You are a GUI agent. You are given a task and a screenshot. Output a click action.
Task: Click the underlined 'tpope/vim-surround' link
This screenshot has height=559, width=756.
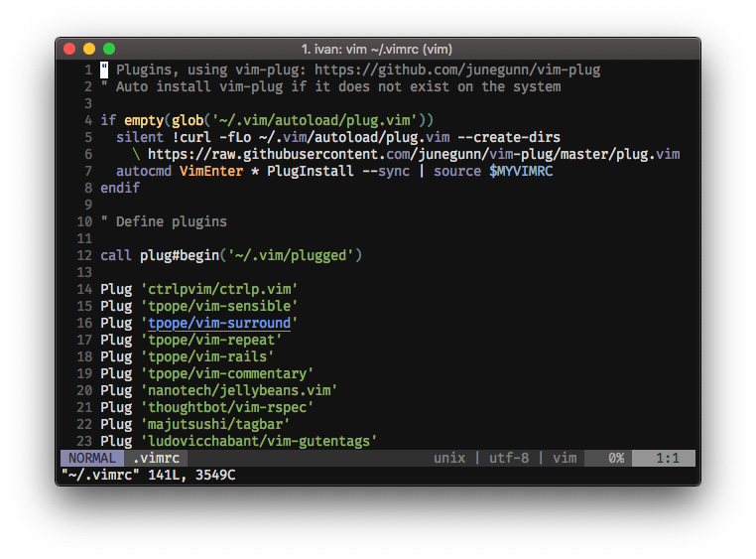pyautogui.click(x=219, y=323)
